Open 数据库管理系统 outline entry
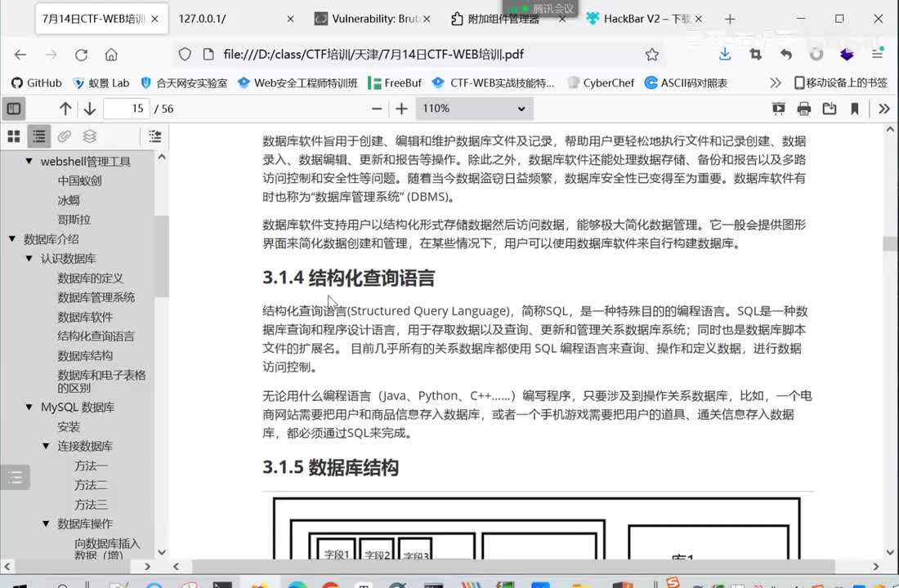Screen dimensions: 899x588 pos(96,297)
